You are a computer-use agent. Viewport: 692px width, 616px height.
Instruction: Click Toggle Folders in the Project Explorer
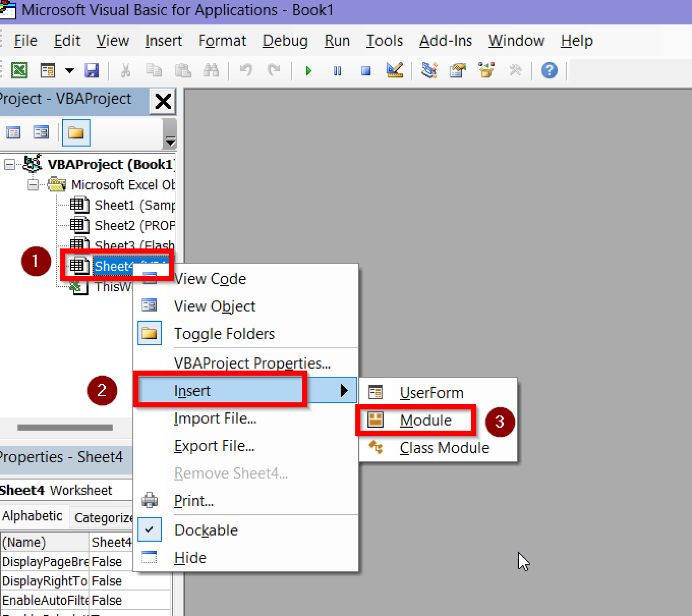pos(76,132)
